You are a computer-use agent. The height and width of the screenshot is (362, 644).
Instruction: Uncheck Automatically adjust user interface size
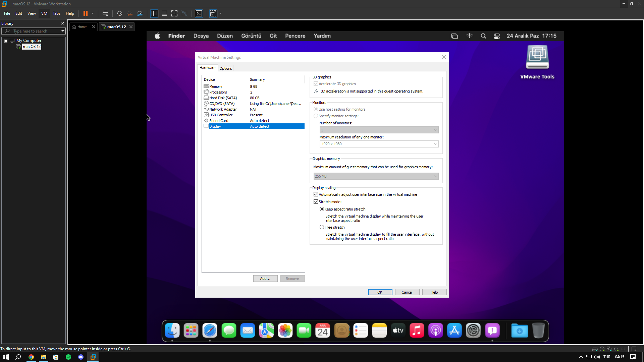(x=316, y=194)
